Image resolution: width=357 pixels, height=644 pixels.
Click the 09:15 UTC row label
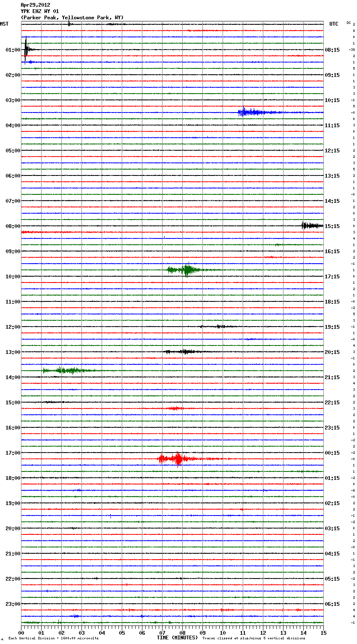click(x=332, y=75)
